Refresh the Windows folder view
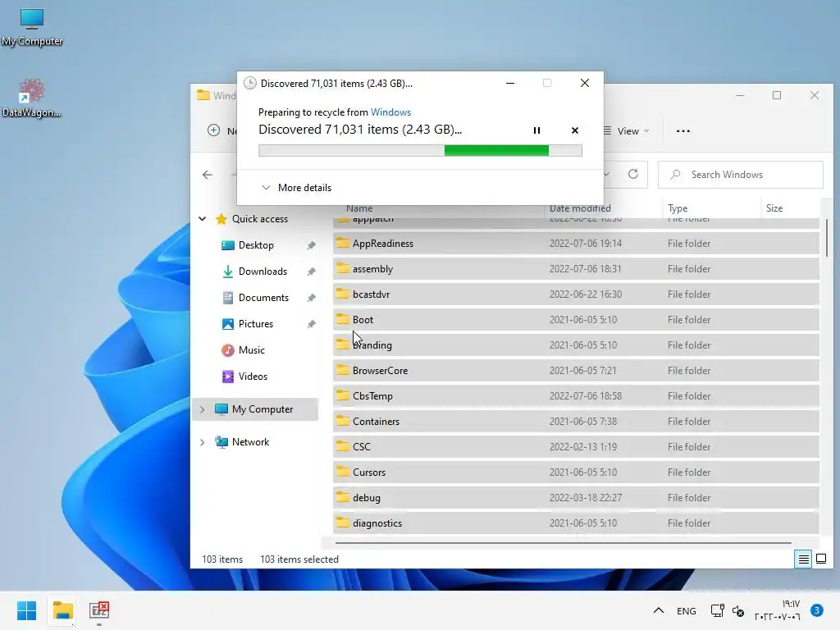The image size is (840, 630). tap(633, 174)
